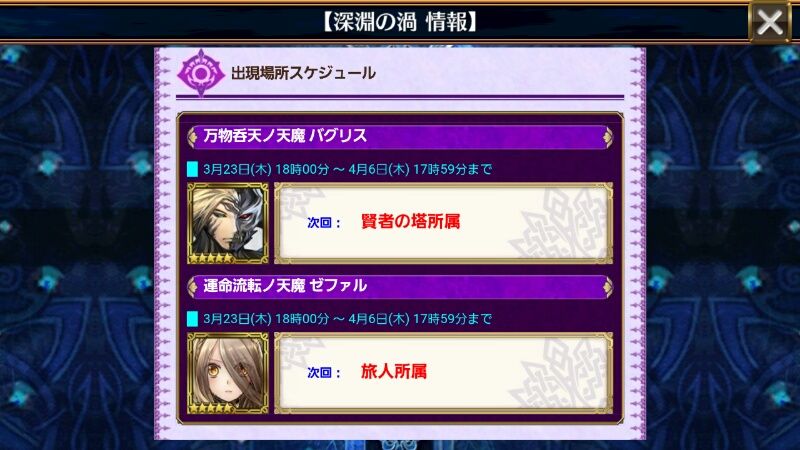Click the 賢者の塔所属 location panel
The height and width of the screenshot is (450, 800).
click(443, 223)
